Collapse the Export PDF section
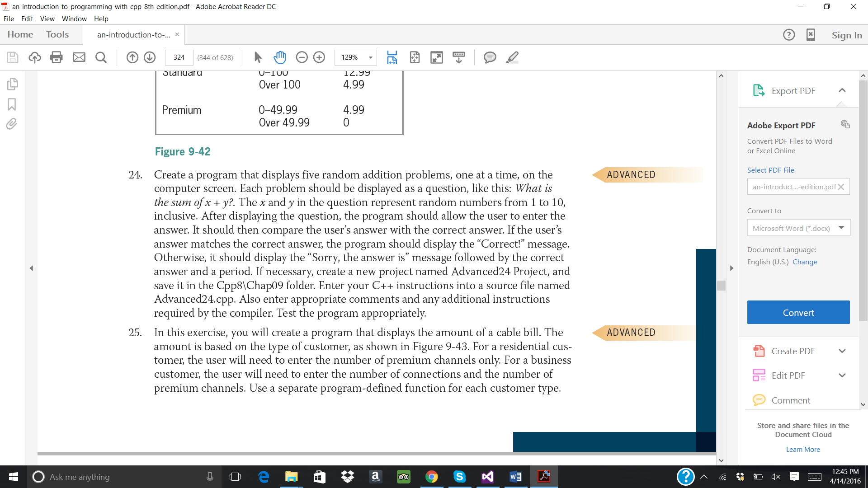 coord(842,90)
